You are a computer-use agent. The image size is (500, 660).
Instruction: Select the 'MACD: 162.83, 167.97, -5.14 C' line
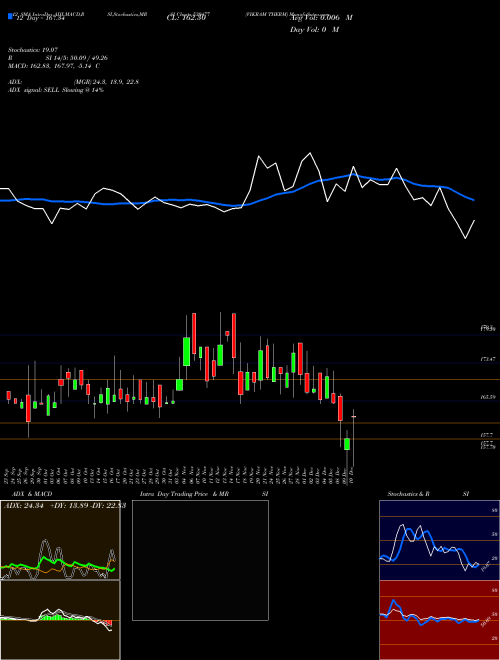tap(54, 66)
